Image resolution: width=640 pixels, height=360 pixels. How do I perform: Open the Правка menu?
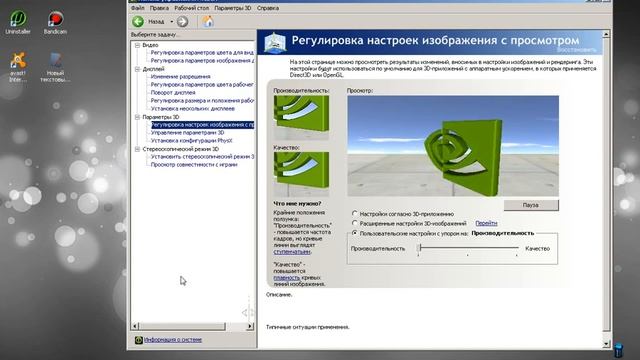pos(159,8)
